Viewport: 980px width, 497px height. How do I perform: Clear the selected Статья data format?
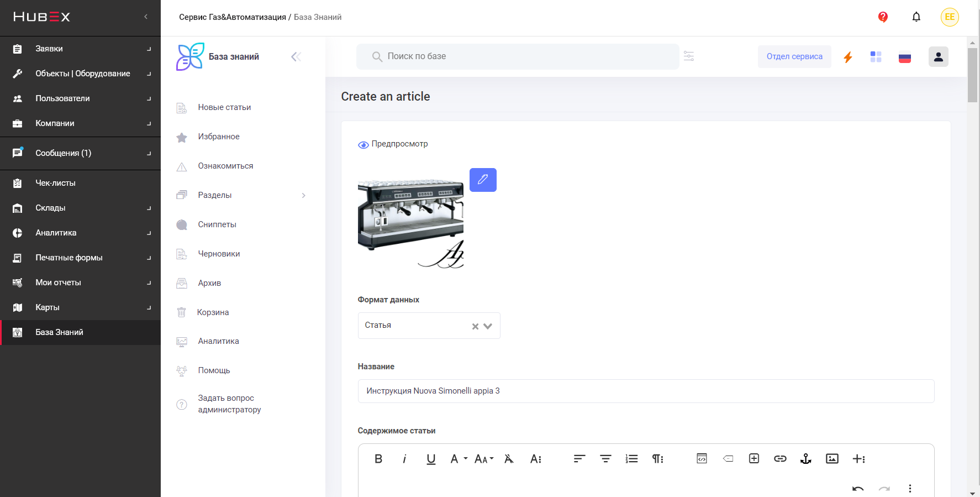pos(475,326)
